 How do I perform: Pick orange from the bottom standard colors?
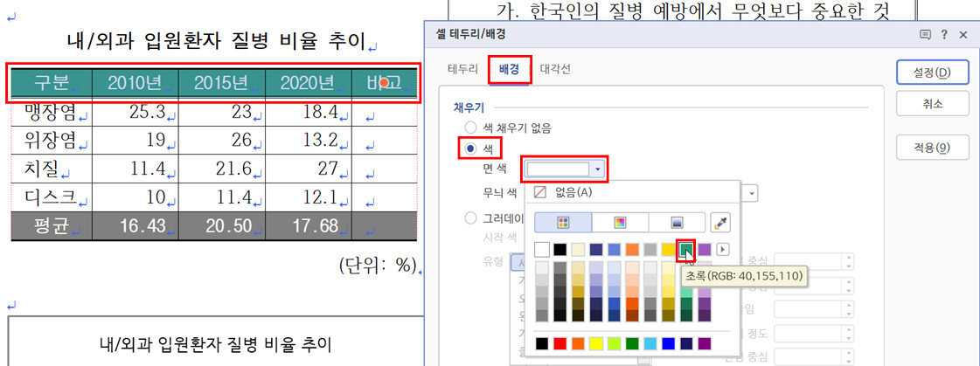pyautogui.click(x=578, y=343)
